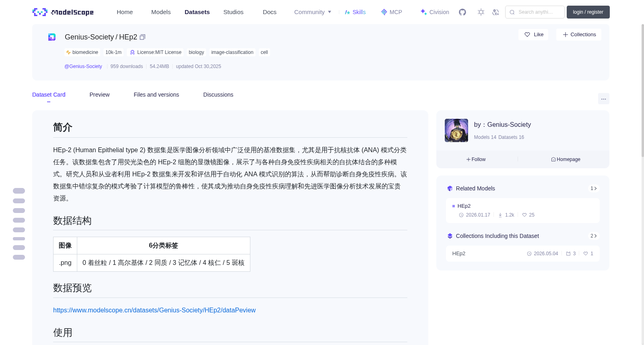Click the page vertical scrollbar

(642, 91)
